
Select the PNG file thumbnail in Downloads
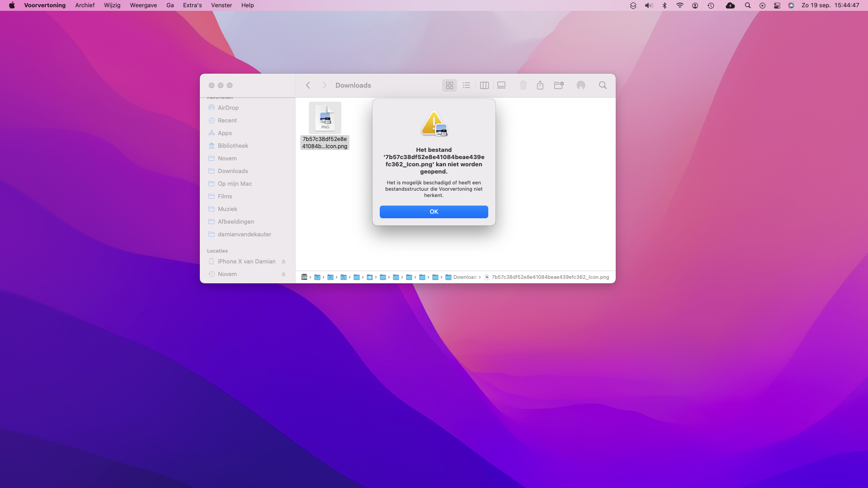coord(325,117)
